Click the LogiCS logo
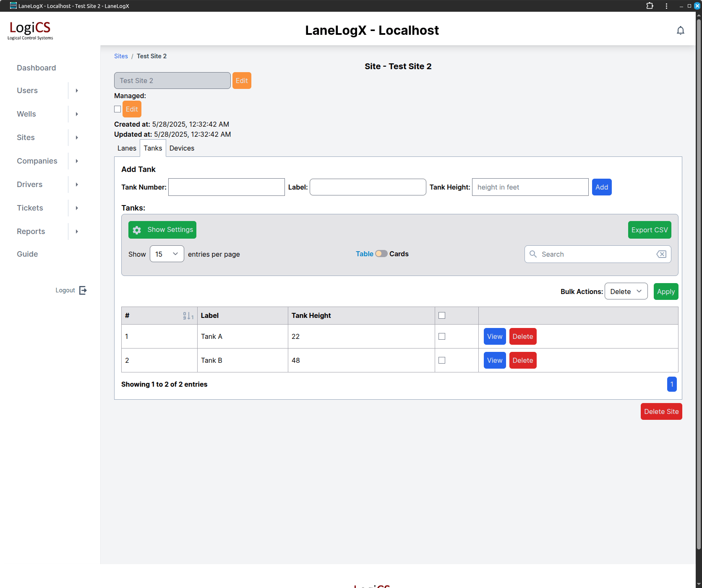This screenshot has width=702, height=588. [30, 30]
